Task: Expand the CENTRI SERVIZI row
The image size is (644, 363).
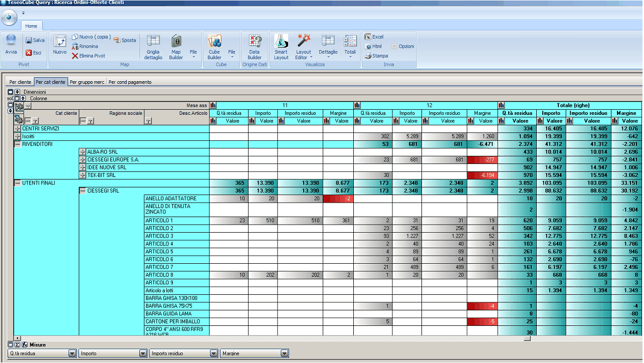Action: coord(18,129)
